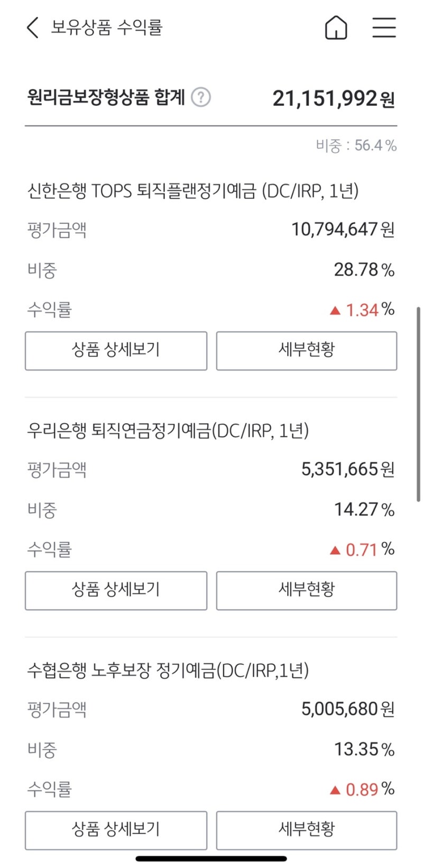Tap the 보유상품 수익률 page title
Image resolution: width=423 pixels, height=868 pixels.
click(107, 27)
